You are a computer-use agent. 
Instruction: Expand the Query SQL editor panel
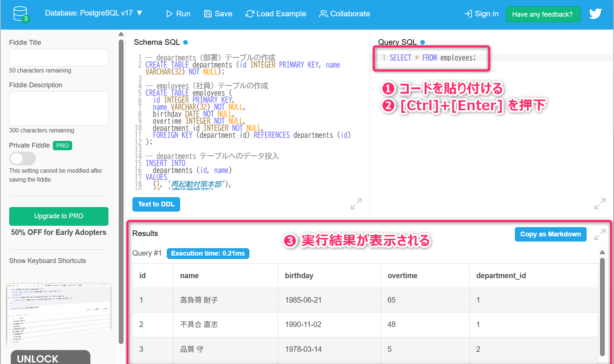pos(600,204)
